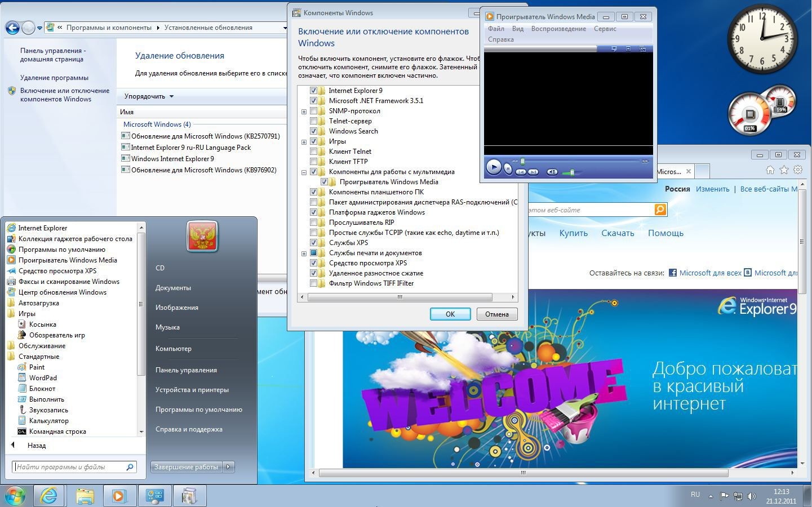Open Programs and Features taskbar button
Screen dimensions: 812x507
pos(189,496)
